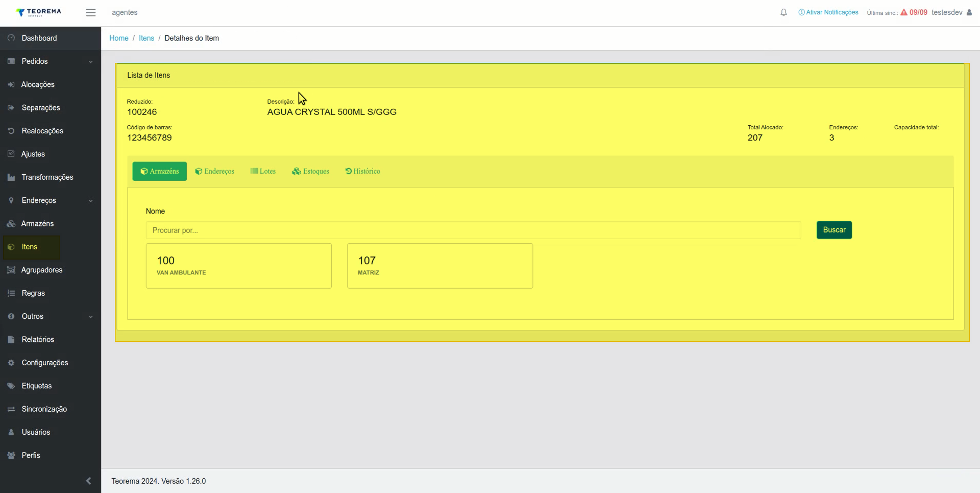Screen dimensions: 980x493
Task: Click the Ajustes check-square icon
Action: coord(11,154)
